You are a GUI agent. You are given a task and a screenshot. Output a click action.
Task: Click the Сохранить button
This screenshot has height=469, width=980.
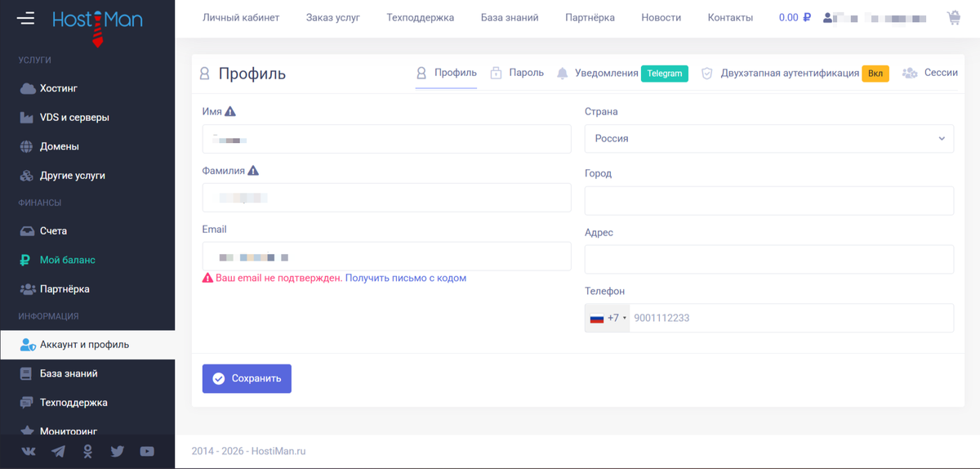(247, 378)
